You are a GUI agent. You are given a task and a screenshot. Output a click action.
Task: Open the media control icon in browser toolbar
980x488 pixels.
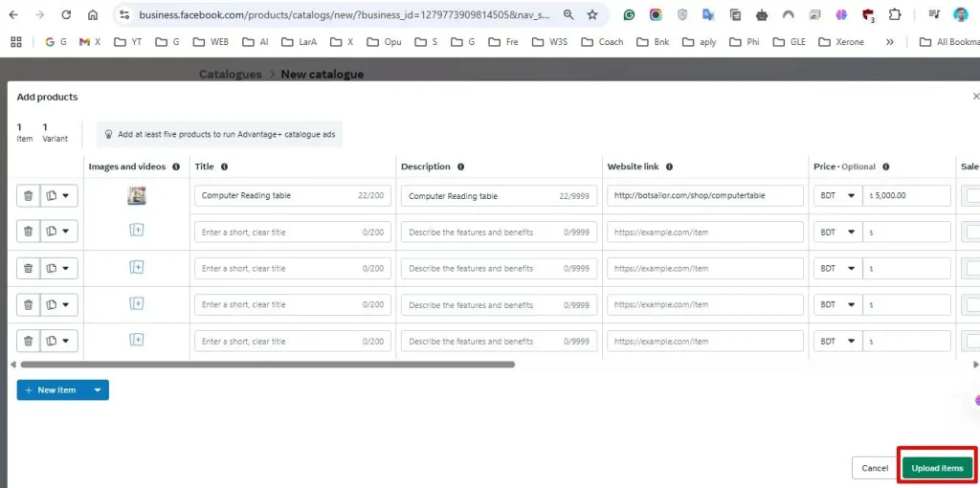point(934,14)
